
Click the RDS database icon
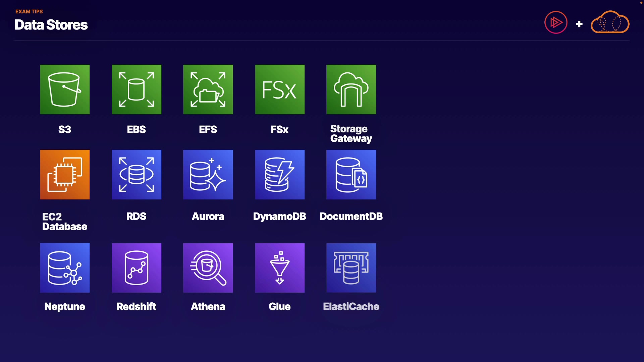pos(137,175)
